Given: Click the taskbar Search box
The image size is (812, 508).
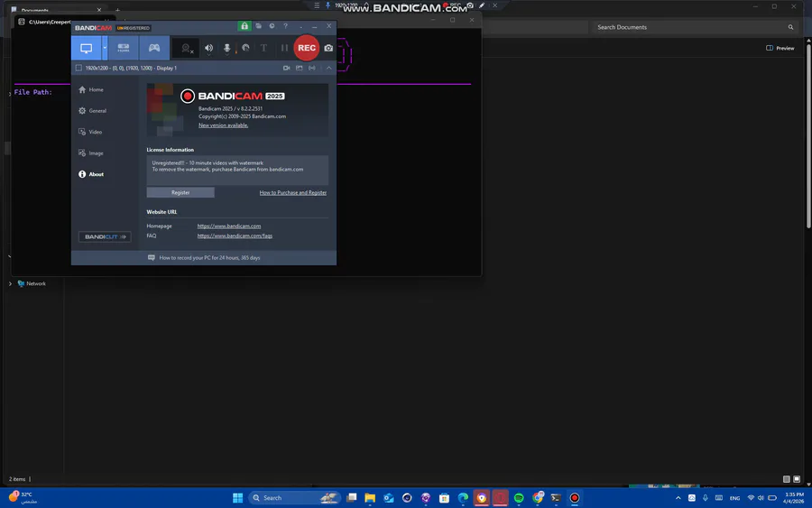Looking at the screenshot, I should pos(294,498).
